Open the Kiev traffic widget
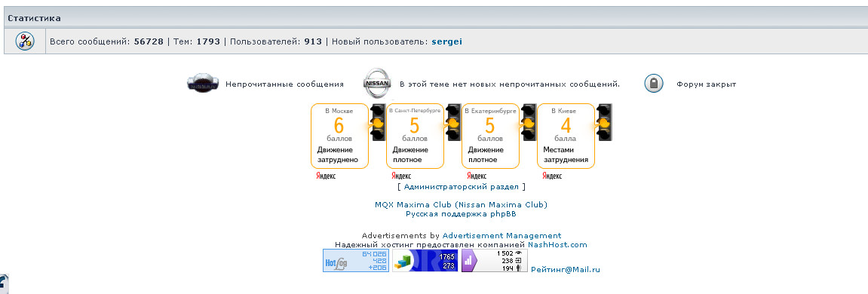Screen dimensions: 868x294 click(x=566, y=136)
